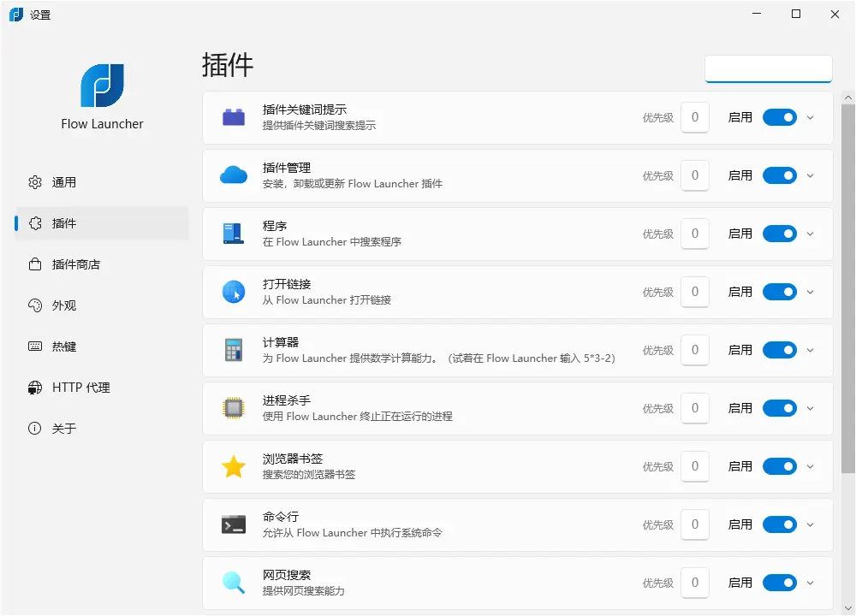Click the 插件关键词提示 priority field
Screen dimensions: 856x616
(x=695, y=117)
